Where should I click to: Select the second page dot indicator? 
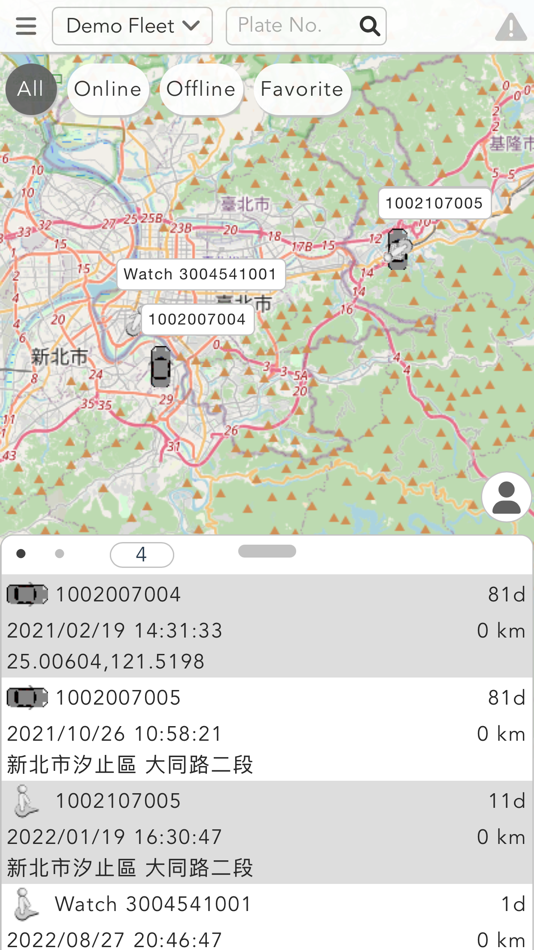[x=59, y=554]
